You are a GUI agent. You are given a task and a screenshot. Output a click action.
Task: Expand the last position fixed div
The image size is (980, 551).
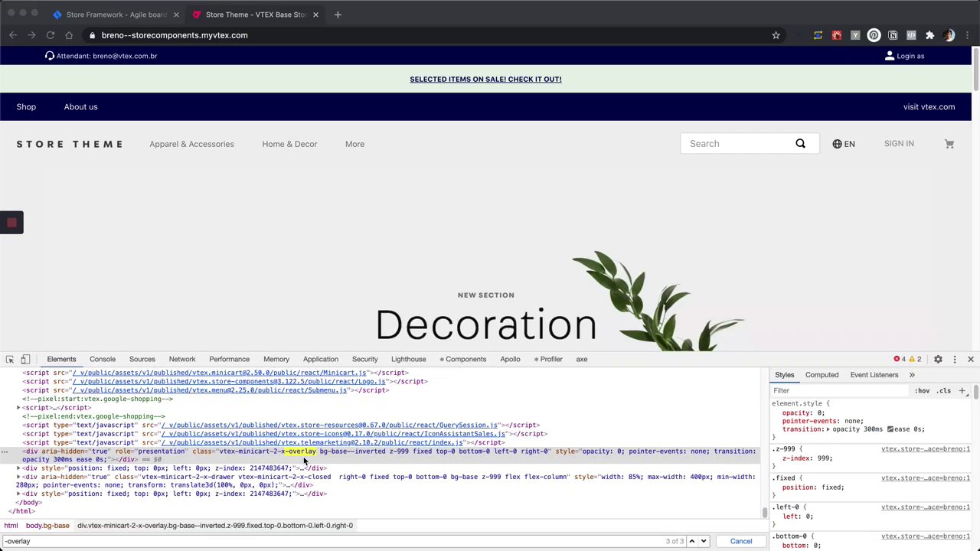(18, 494)
